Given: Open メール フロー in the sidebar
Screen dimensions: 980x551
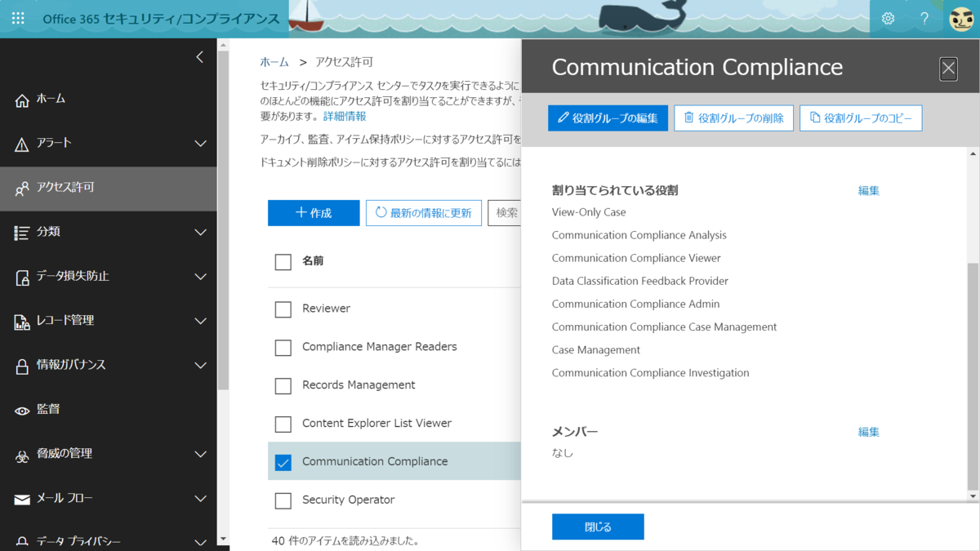Looking at the screenshot, I should [x=109, y=498].
